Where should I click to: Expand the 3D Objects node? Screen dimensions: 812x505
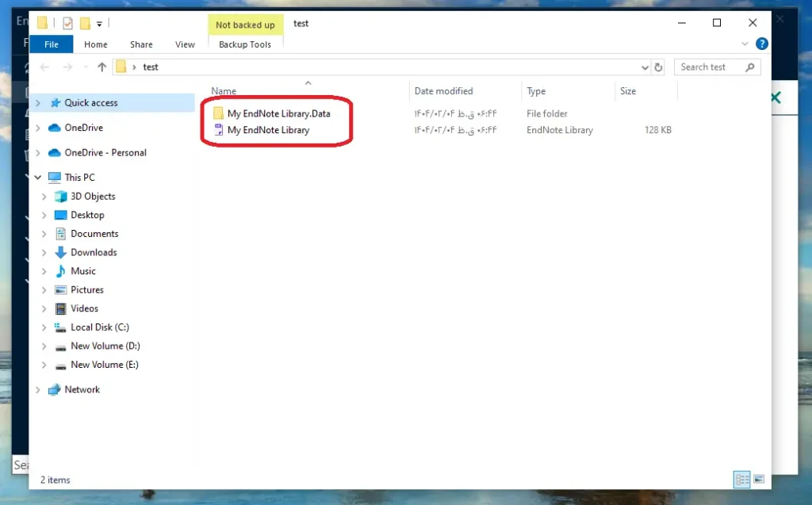click(x=44, y=197)
